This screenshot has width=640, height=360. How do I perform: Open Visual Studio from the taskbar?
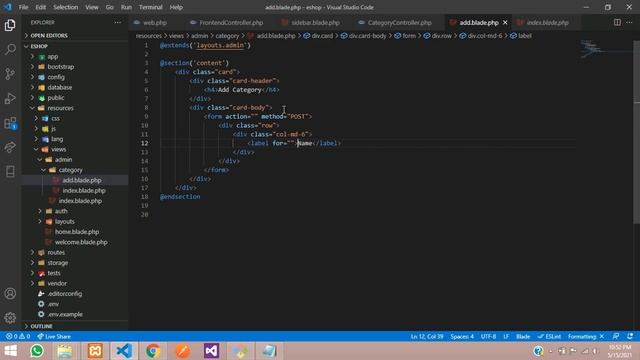(211, 351)
